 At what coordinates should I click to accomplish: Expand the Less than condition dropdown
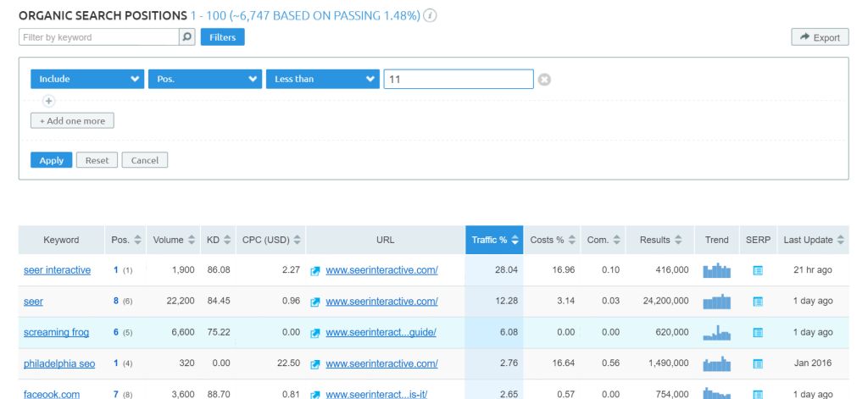click(322, 79)
